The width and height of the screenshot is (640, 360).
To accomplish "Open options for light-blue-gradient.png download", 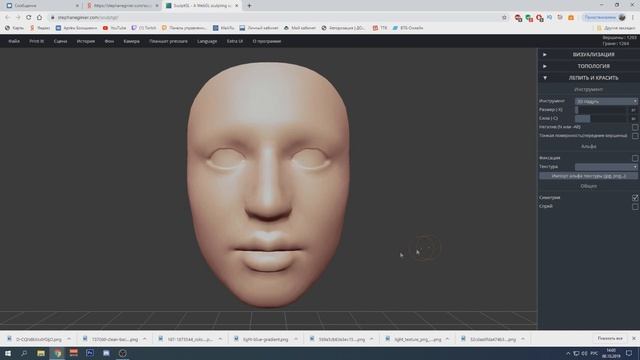I will click(296, 339).
